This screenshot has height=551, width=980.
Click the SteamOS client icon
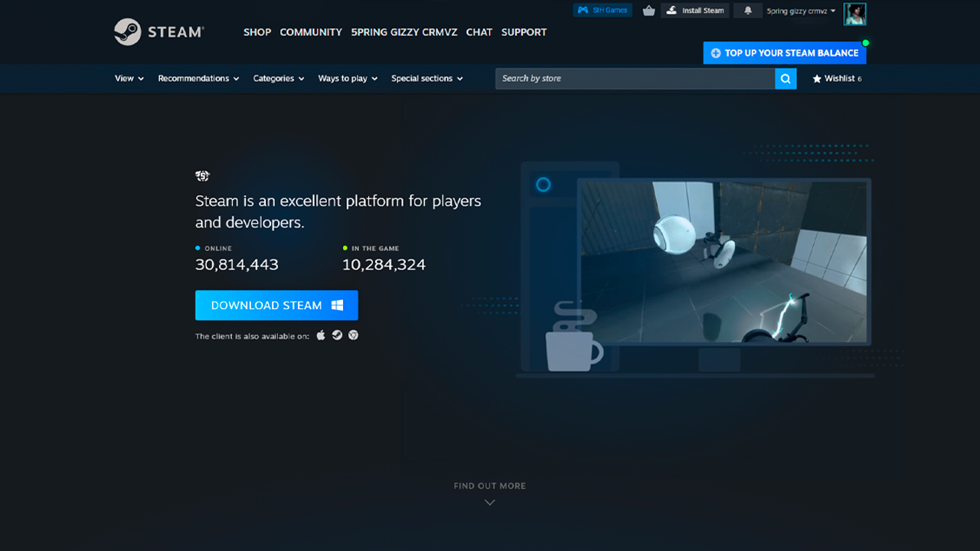tap(337, 335)
